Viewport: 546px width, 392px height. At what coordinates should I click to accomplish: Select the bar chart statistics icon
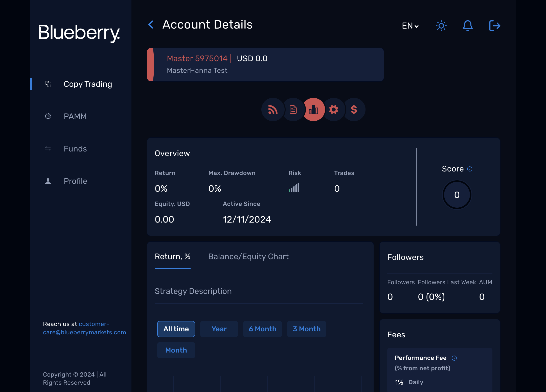click(x=313, y=110)
